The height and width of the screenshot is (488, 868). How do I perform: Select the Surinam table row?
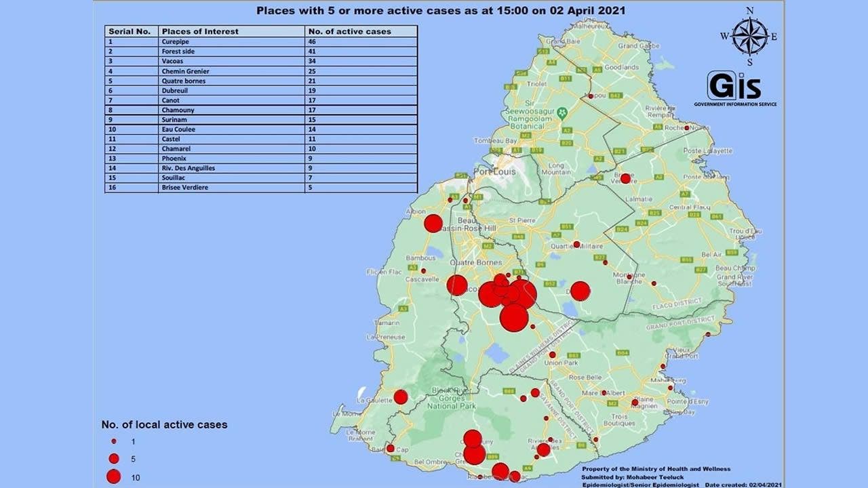[261, 120]
